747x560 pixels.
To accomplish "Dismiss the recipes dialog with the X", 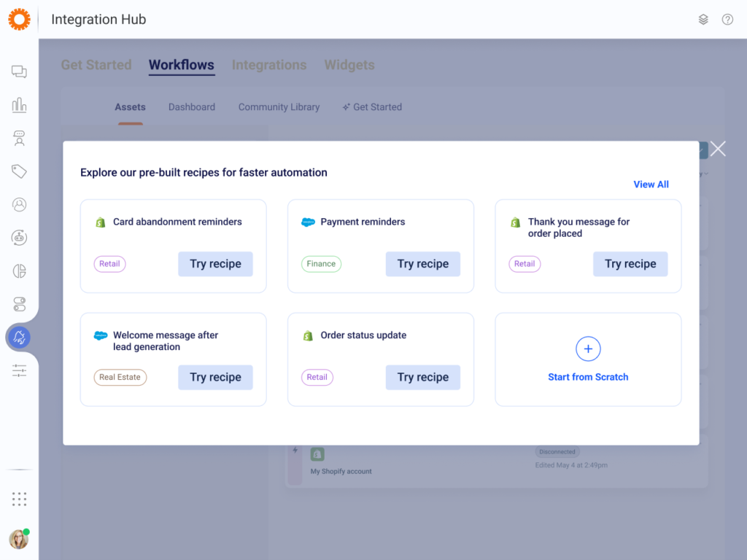I will pos(718,149).
